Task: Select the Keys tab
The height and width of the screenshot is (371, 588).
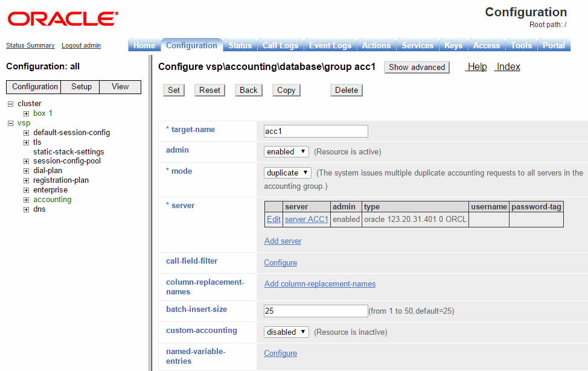Action: pos(453,45)
